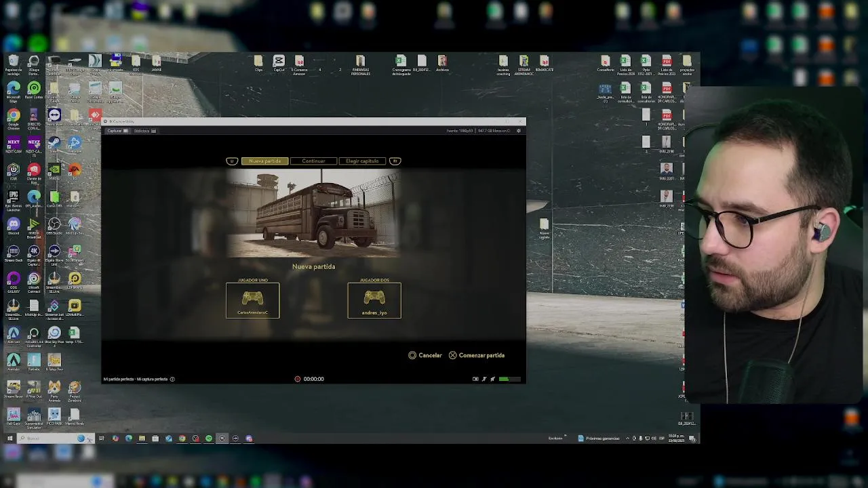Click Cancelar in the game menu
This screenshot has height=488, width=868.
[425, 355]
